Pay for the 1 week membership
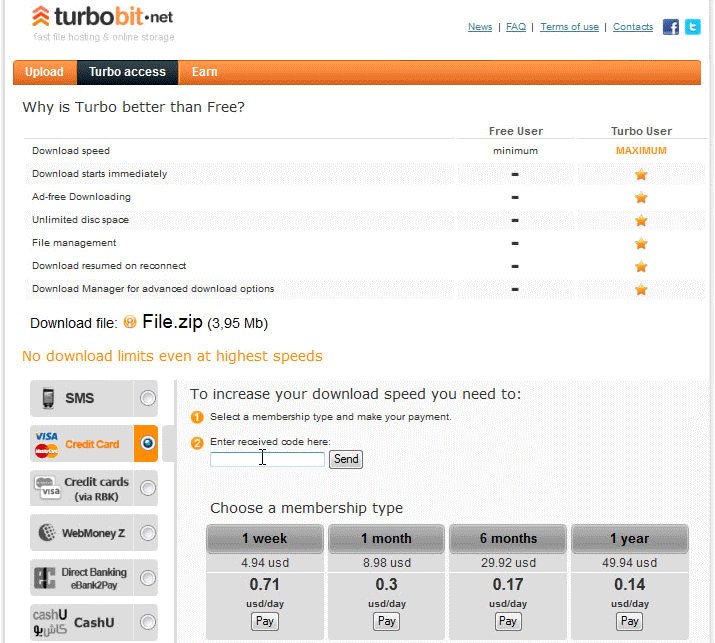The image size is (715, 643). click(264, 621)
